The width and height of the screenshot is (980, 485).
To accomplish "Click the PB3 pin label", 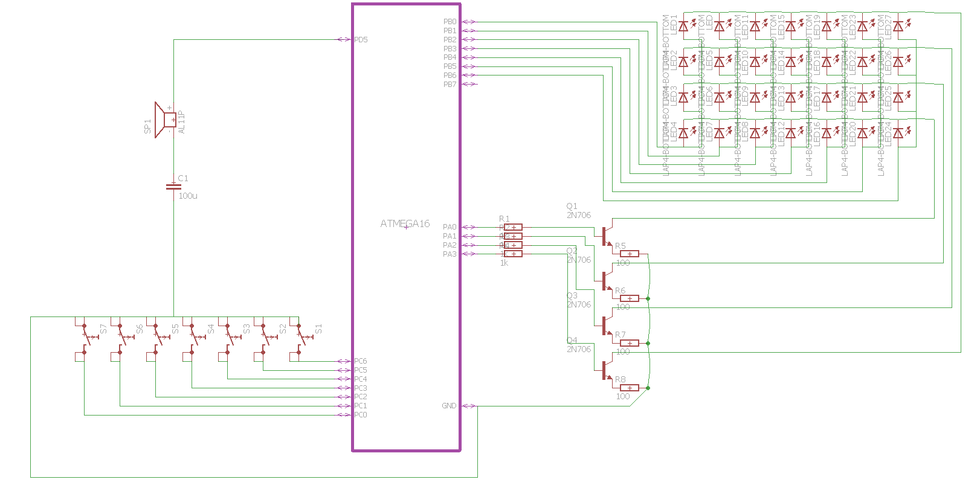I will click(x=450, y=49).
